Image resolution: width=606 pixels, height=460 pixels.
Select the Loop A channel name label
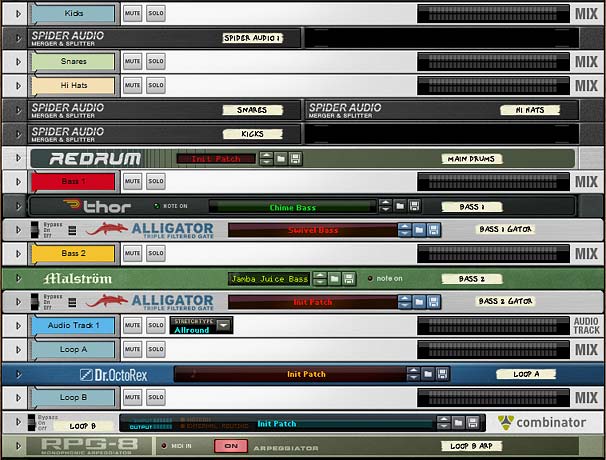(x=73, y=349)
